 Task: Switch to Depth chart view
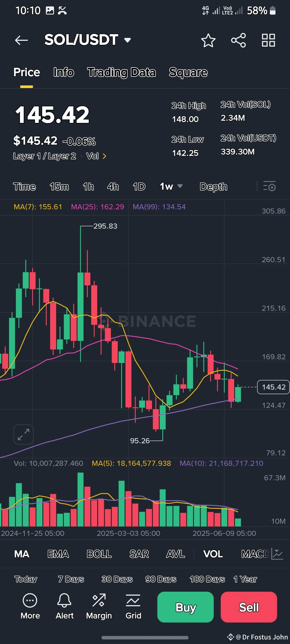213,187
